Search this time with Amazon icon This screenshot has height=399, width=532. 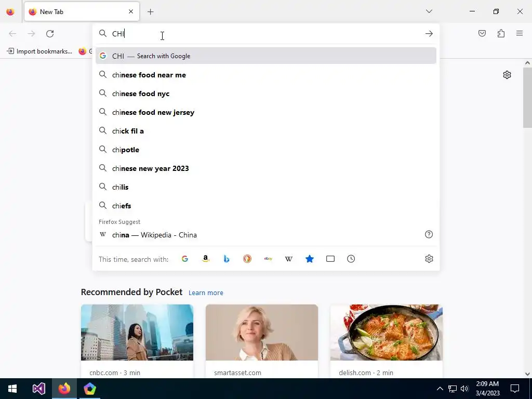pyautogui.click(x=206, y=259)
